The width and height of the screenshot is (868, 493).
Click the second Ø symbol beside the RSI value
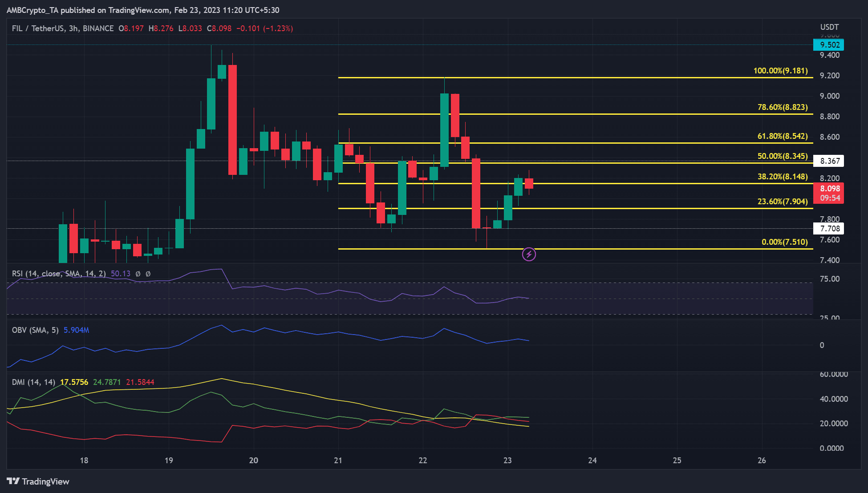coord(147,274)
